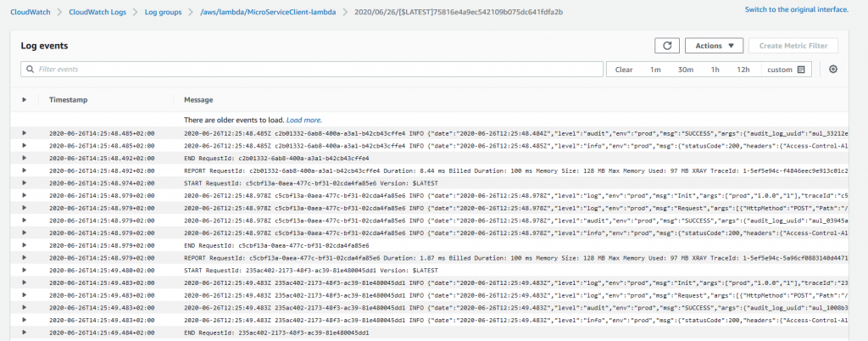Go to CloudWatch breadcrumb root
This screenshot has height=341, width=868.
pos(30,12)
